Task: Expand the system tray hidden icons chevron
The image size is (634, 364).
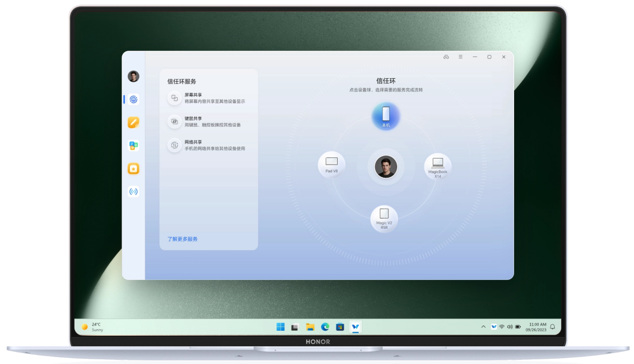Action: pos(483,327)
